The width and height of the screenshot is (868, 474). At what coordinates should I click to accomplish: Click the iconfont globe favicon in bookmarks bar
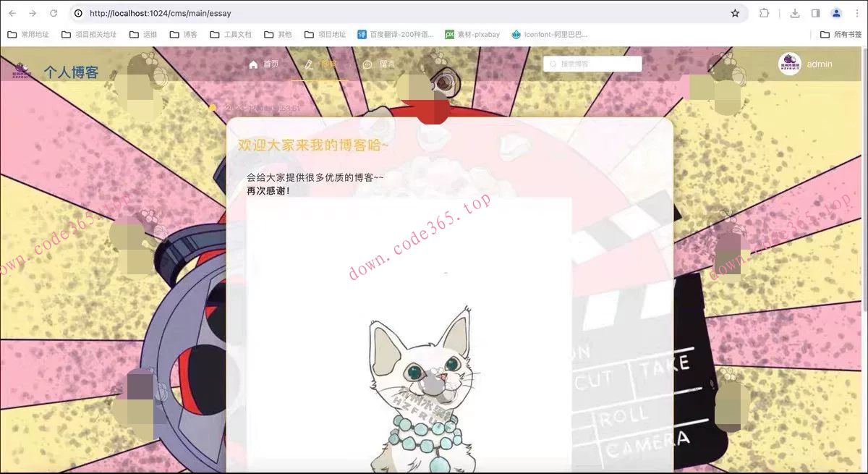[x=516, y=33]
